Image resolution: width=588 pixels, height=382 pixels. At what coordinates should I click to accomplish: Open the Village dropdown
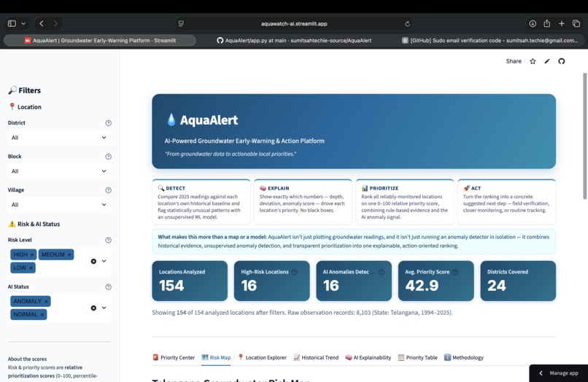click(59, 205)
